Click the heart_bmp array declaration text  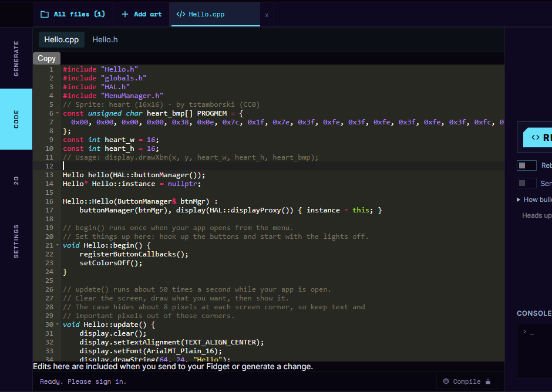(153, 113)
